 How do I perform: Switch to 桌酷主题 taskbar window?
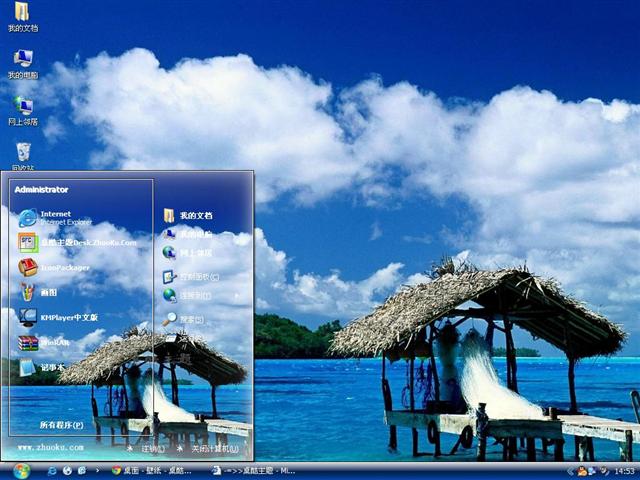253,471
